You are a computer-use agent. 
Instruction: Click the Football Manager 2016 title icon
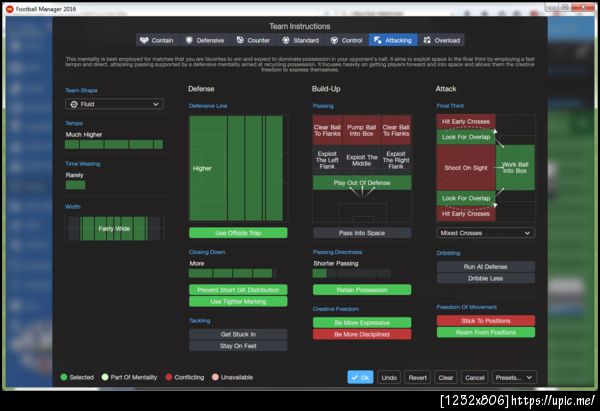click(10, 9)
